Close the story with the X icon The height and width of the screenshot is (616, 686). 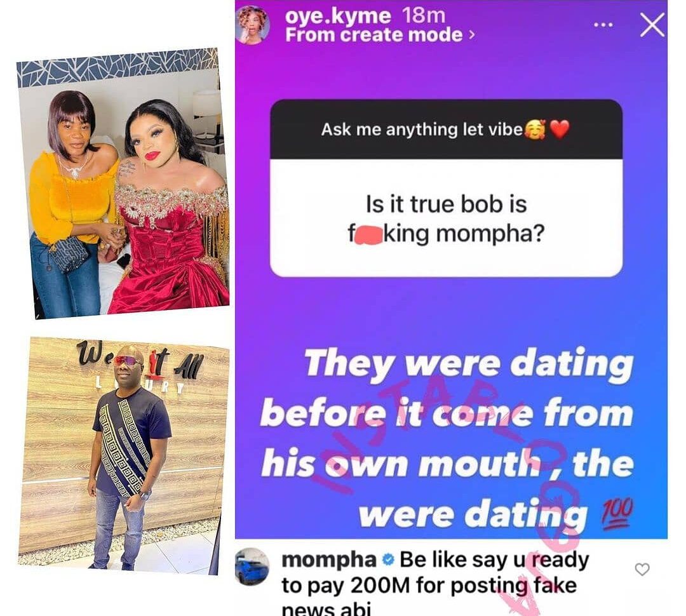[652, 25]
